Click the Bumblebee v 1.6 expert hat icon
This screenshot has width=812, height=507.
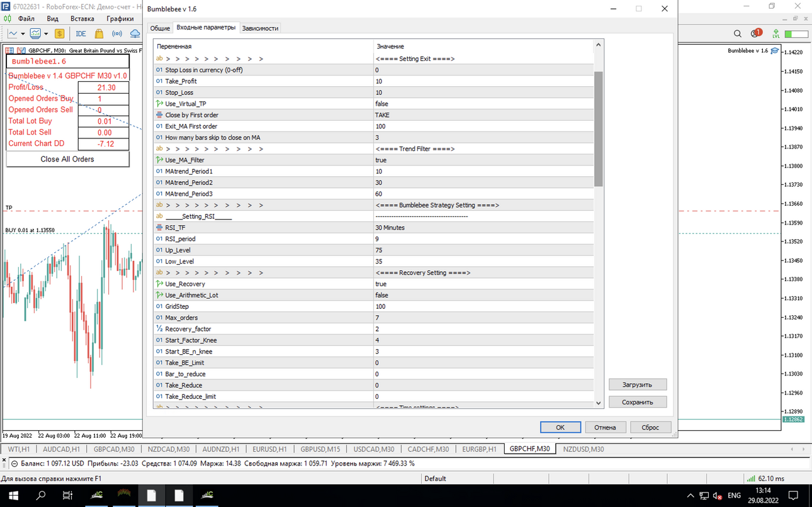775,51
